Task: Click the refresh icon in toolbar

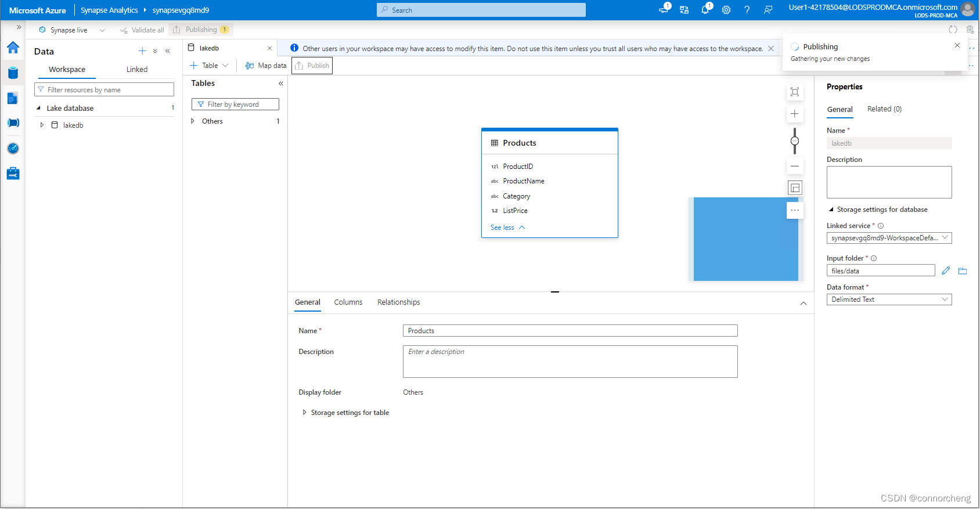Action: (x=953, y=30)
